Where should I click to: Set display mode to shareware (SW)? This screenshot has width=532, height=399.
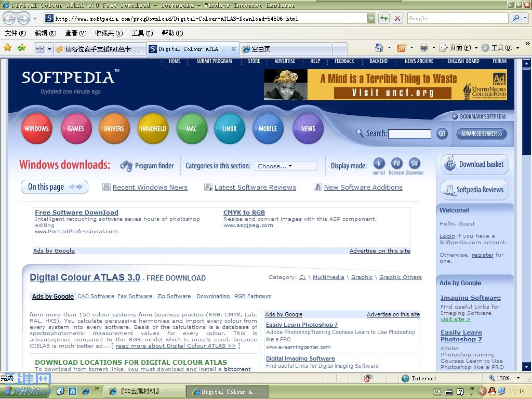click(x=415, y=164)
